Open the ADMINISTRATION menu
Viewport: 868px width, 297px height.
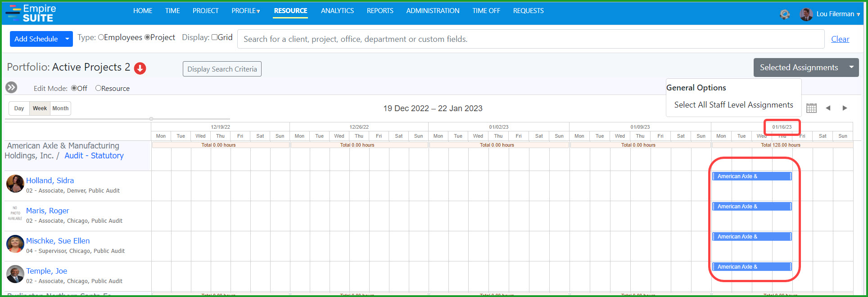pyautogui.click(x=433, y=11)
